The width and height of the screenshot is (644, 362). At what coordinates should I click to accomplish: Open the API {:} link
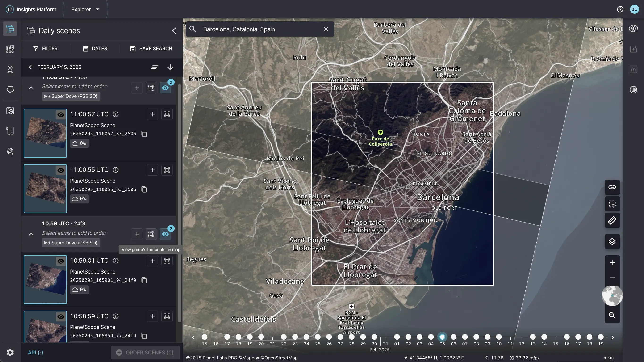click(x=35, y=353)
